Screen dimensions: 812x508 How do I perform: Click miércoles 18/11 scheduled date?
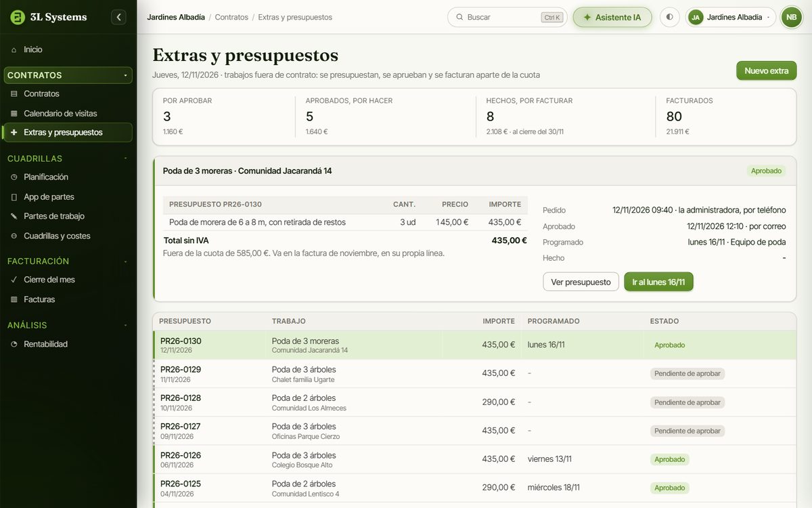click(554, 488)
